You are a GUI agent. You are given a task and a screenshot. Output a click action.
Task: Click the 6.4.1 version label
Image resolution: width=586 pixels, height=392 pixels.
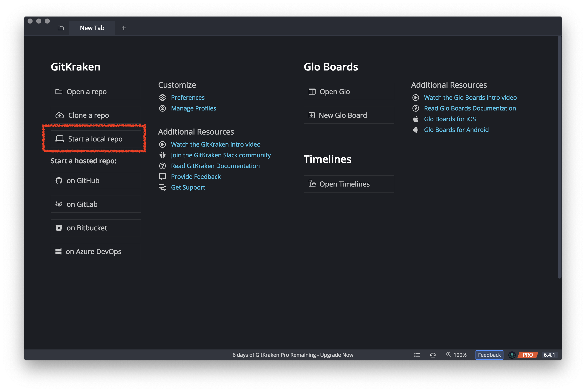click(549, 355)
